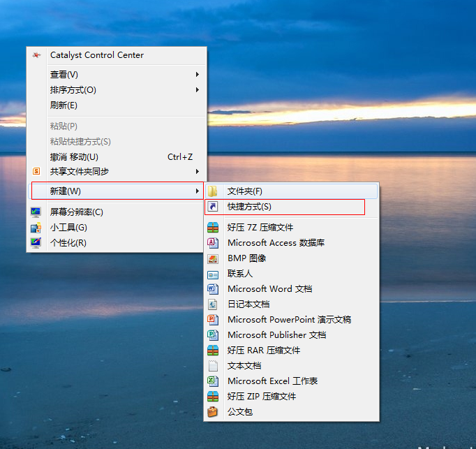Click the PowerPoint presentation icon
476x449 pixels.
click(x=213, y=320)
